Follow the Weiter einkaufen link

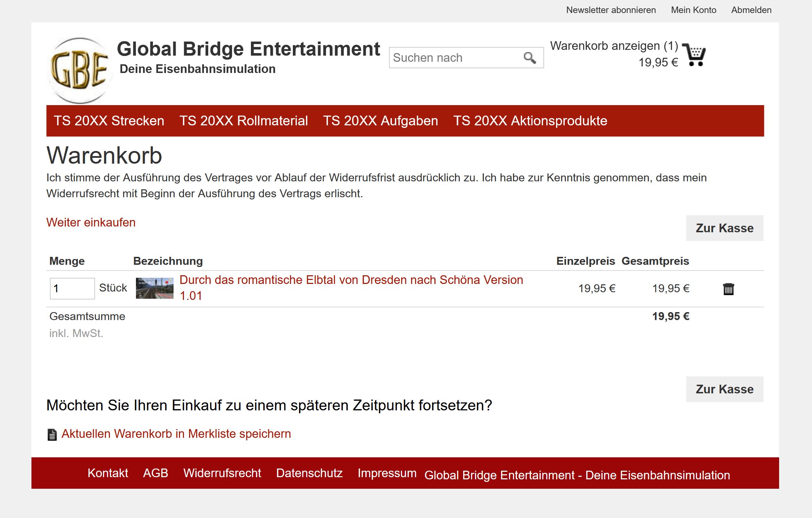(91, 223)
